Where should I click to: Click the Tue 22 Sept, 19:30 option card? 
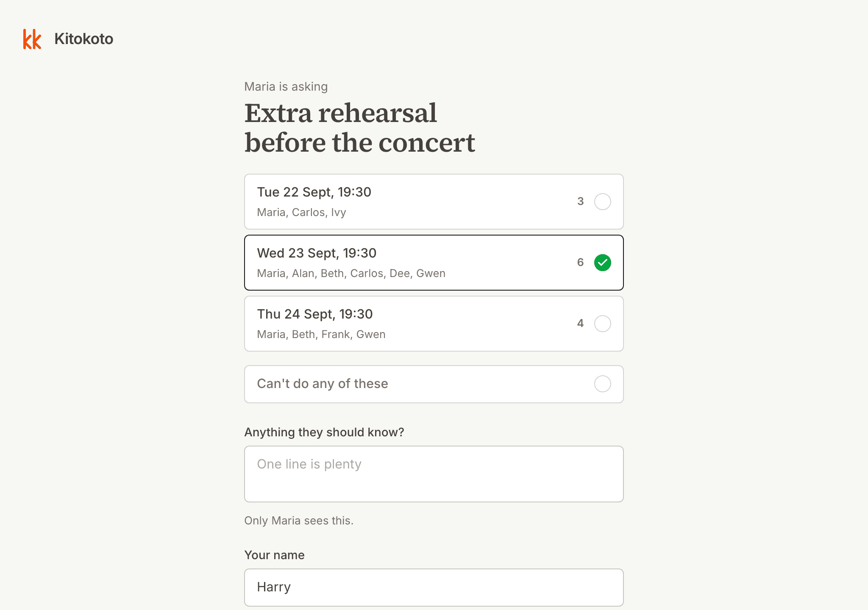[434, 202]
